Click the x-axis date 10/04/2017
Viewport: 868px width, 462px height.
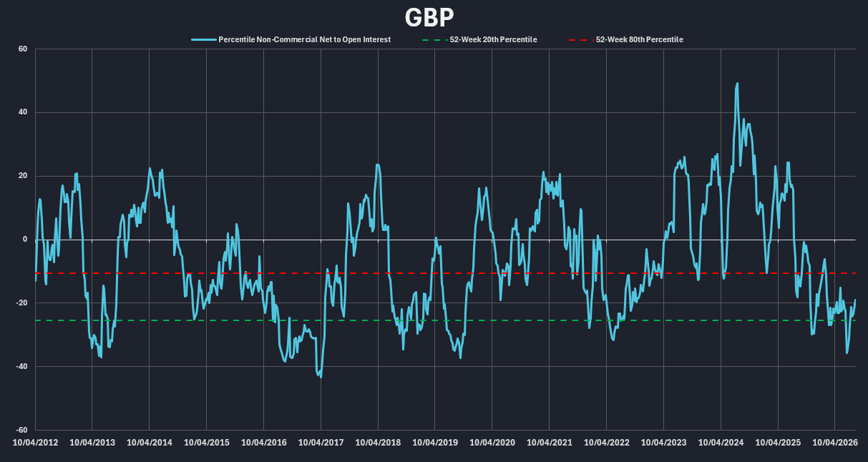(x=321, y=443)
